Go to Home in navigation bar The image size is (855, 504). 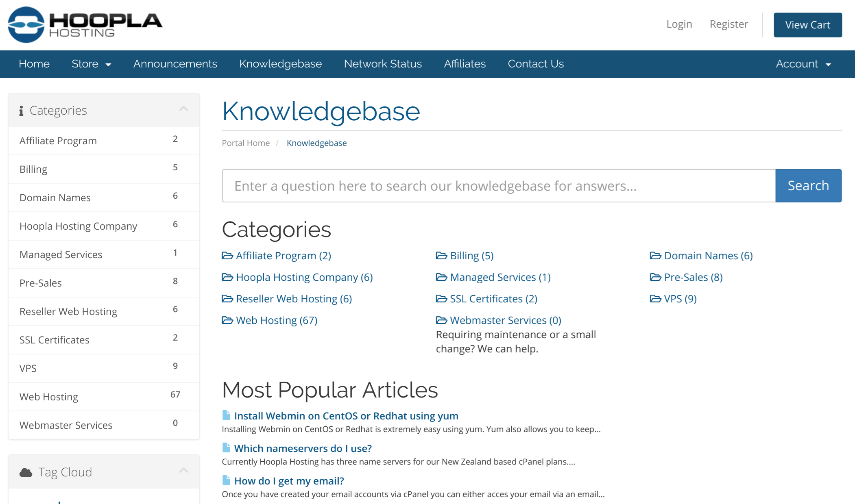(34, 64)
